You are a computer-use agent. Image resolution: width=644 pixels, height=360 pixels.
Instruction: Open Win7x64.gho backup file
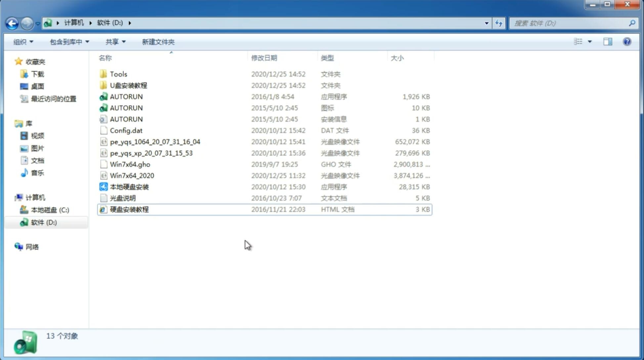click(130, 164)
